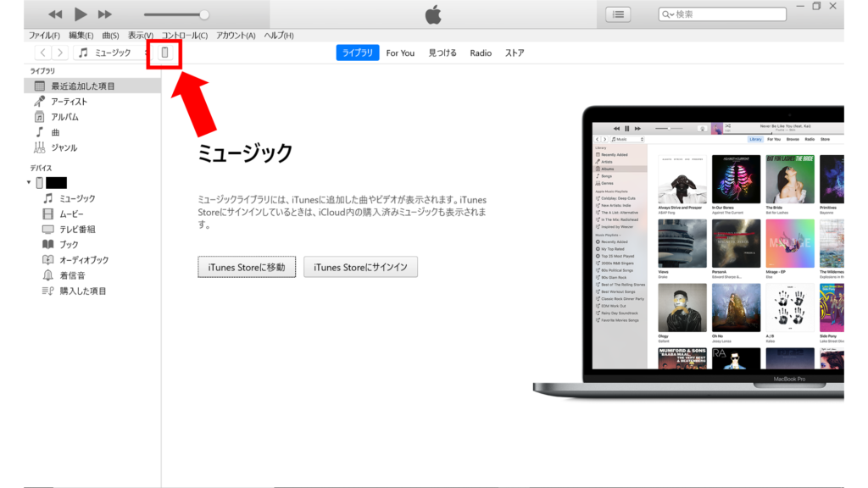The image size is (868, 488).
Task: Open the search magnifier options dropdown
Action: 667,14
